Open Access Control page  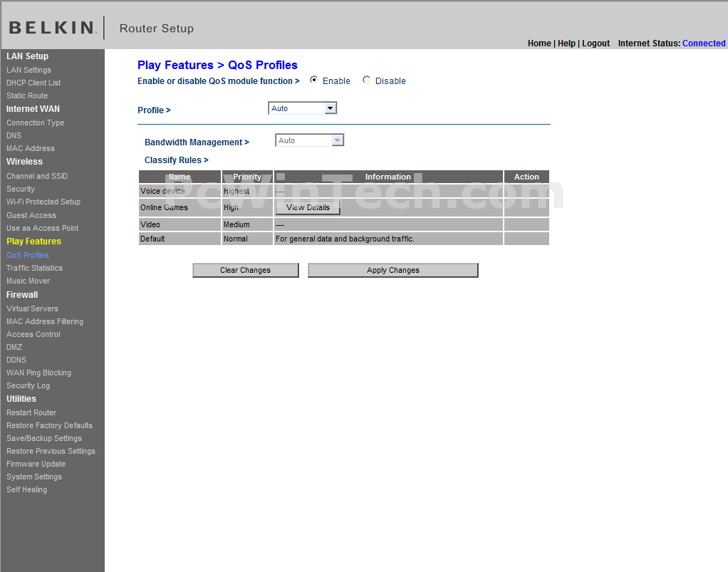click(x=33, y=334)
